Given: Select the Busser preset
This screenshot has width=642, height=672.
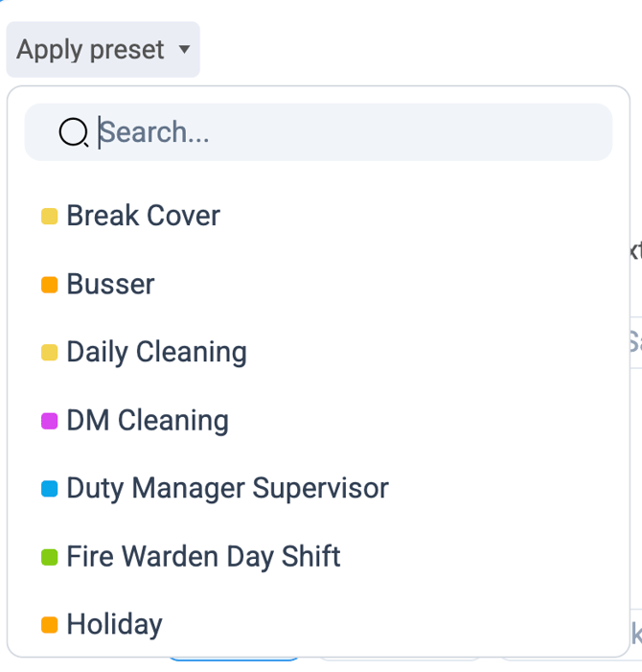Looking at the screenshot, I should 110,284.
